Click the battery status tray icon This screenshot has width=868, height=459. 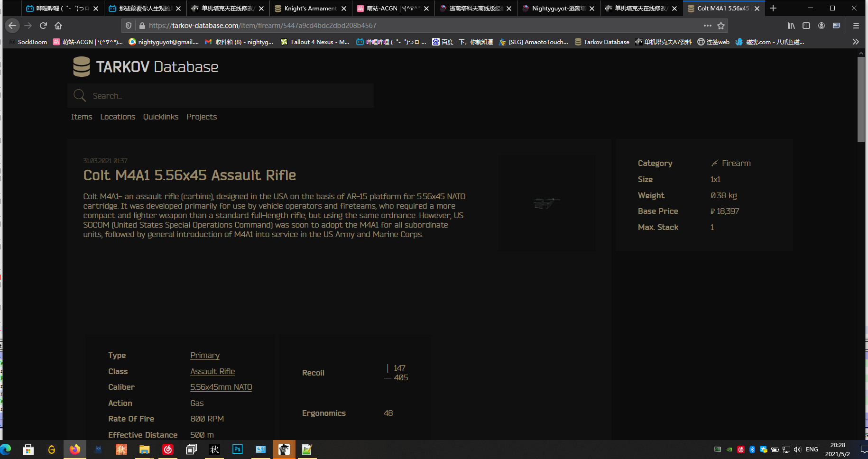coord(775,449)
